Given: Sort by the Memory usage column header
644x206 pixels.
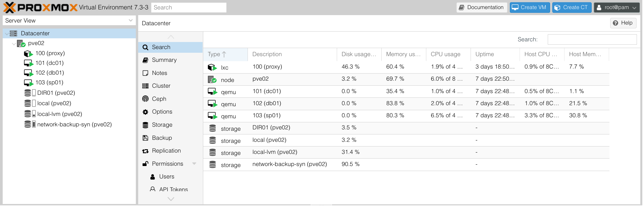Looking at the screenshot, I should pyautogui.click(x=404, y=54).
